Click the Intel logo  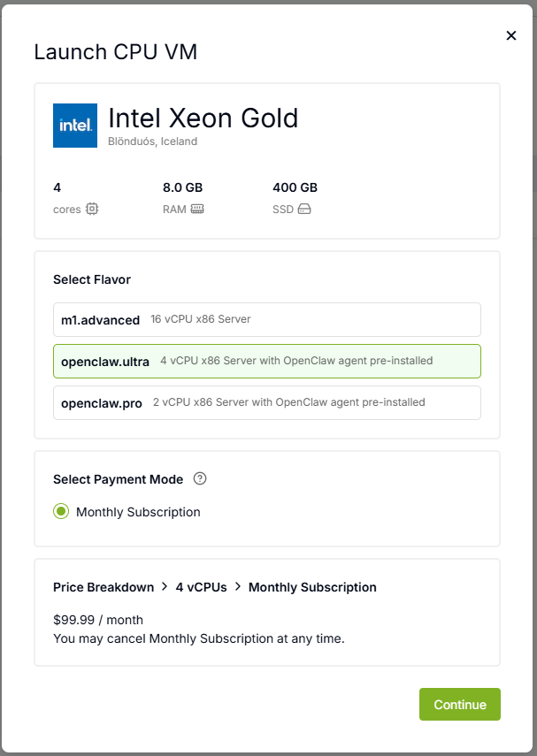(x=75, y=126)
